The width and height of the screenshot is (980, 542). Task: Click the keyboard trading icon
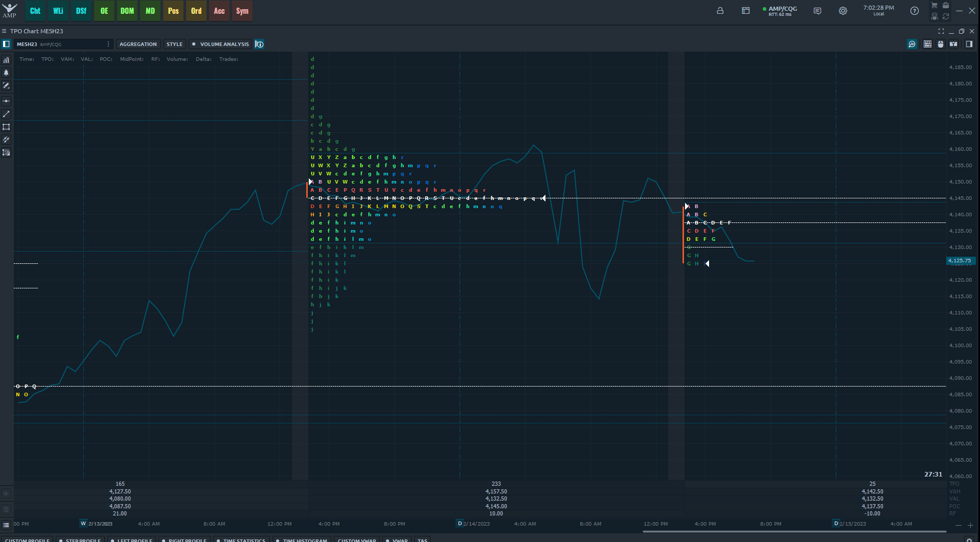tap(928, 44)
